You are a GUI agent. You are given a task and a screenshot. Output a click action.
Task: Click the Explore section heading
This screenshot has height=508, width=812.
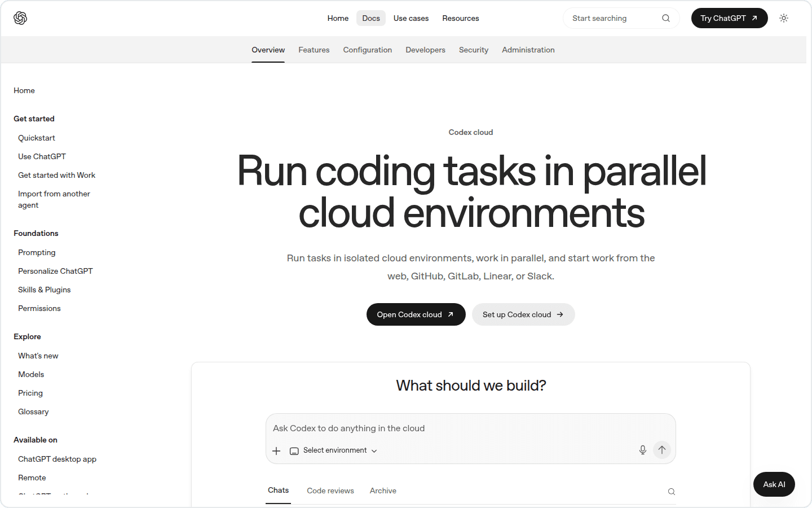27,336
